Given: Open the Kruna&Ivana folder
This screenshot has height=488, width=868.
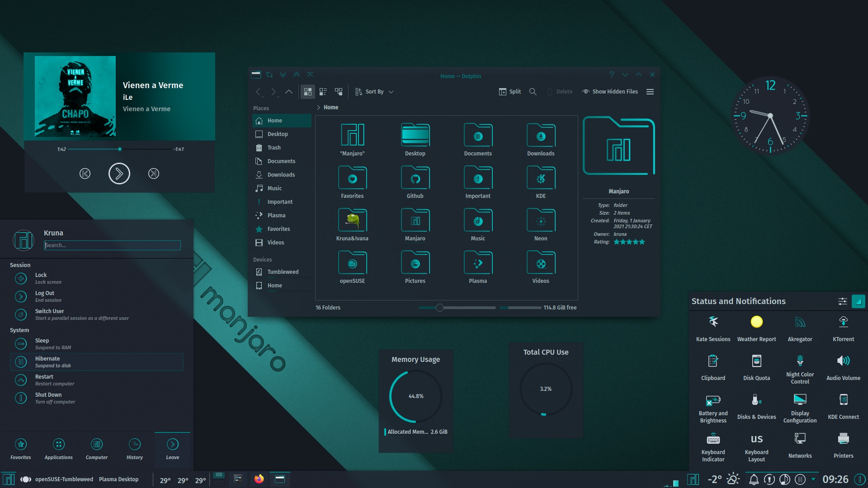Looking at the screenshot, I should click(352, 225).
